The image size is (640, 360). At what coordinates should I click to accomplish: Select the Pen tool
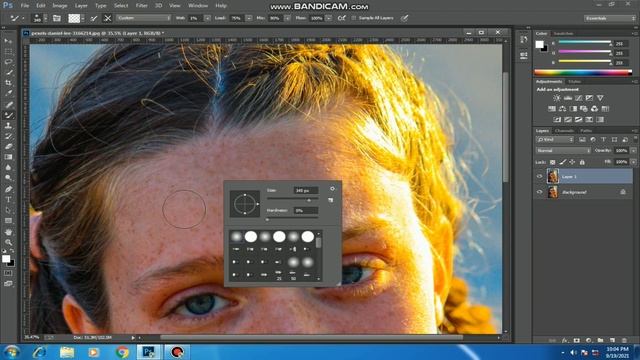(x=8, y=189)
